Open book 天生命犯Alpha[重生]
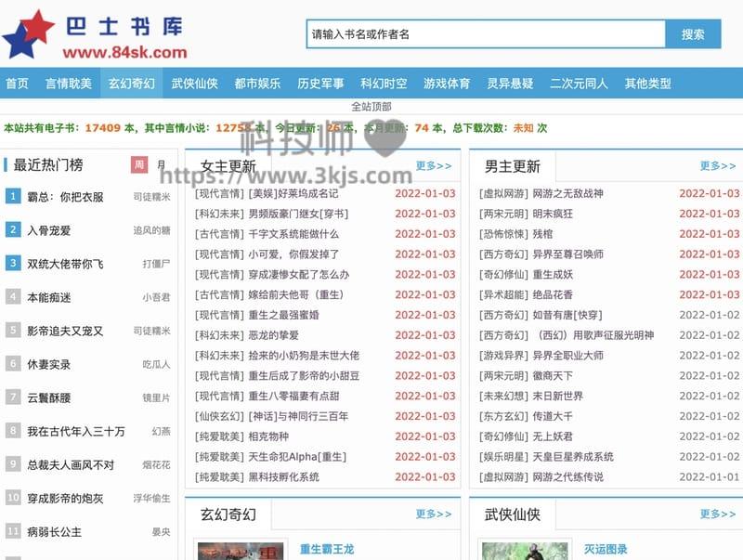This screenshot has width=743, height=560. click(297, 457)
